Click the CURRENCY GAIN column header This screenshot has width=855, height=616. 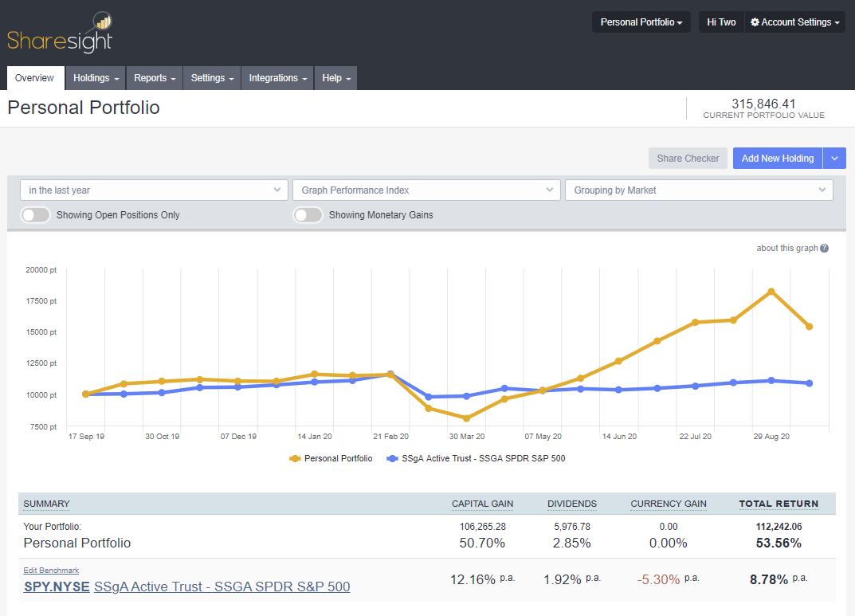tap(669, 504)
